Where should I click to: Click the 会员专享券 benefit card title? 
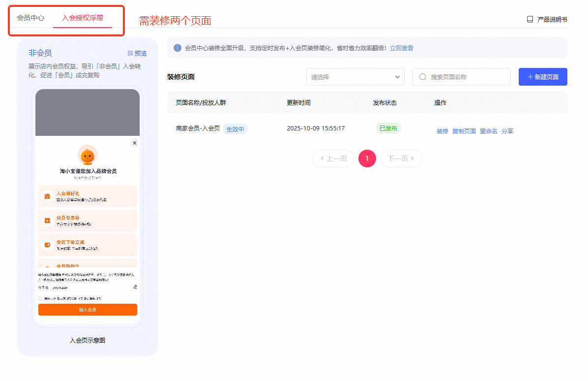pos(68,218)
